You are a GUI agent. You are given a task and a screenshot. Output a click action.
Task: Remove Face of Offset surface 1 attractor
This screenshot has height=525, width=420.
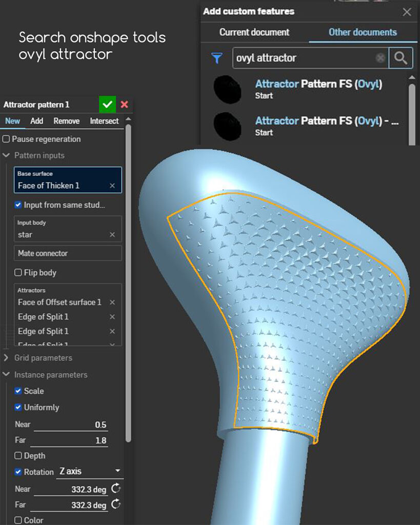tap(112, 302)
